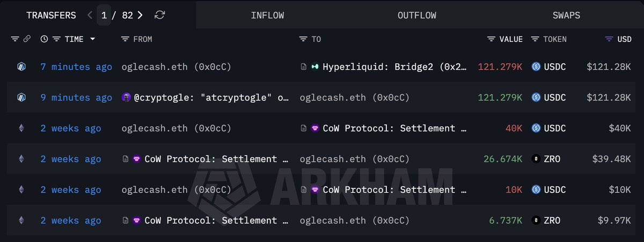Switch to the INFLOW tab

click(267, 15)
